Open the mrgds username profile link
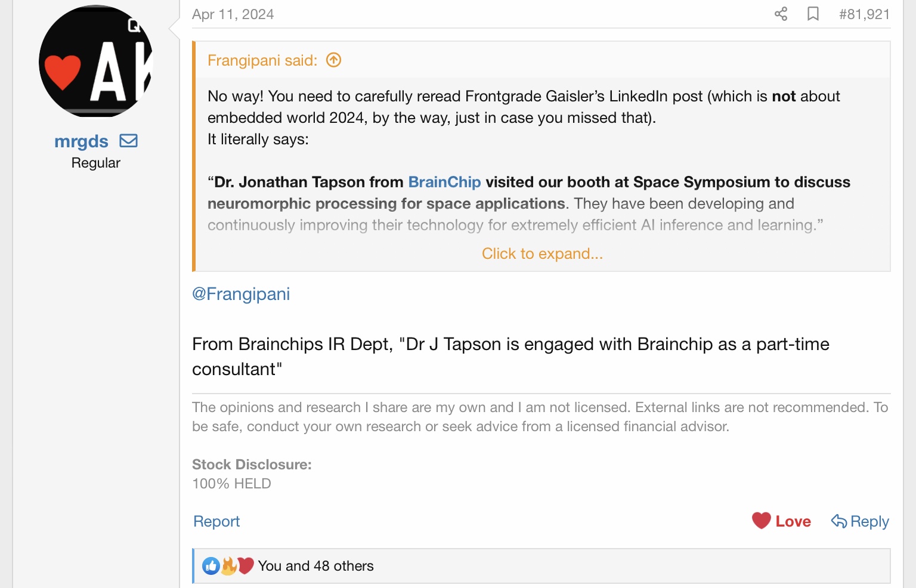The height and width of the screenshot is (588, 916). click(81, 142)
